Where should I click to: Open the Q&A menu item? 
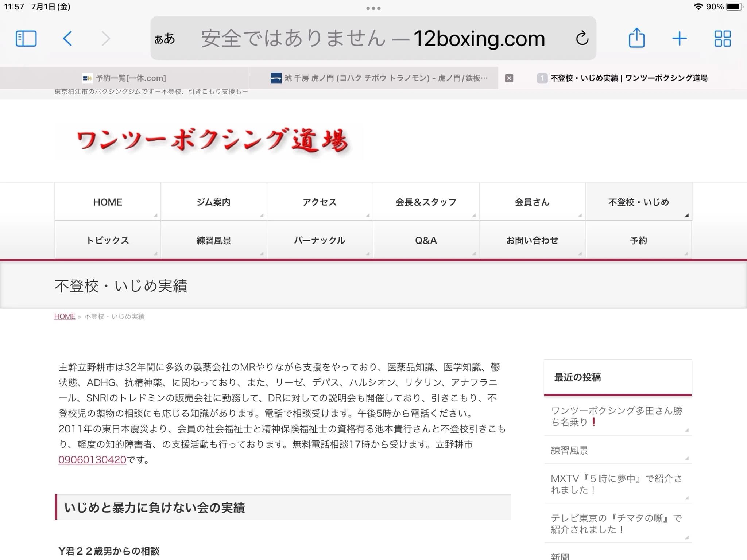click(426, 240)
